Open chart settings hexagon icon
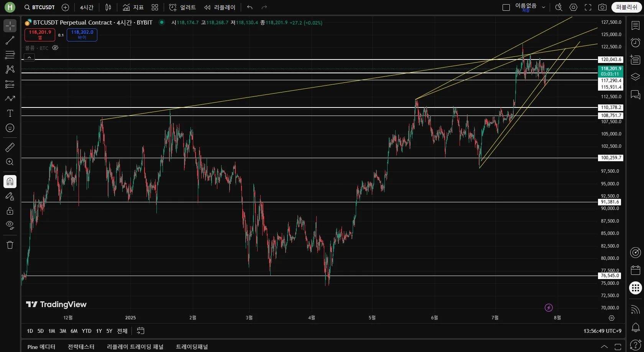This screenshot has height=352, width=644. coord(573,7)
